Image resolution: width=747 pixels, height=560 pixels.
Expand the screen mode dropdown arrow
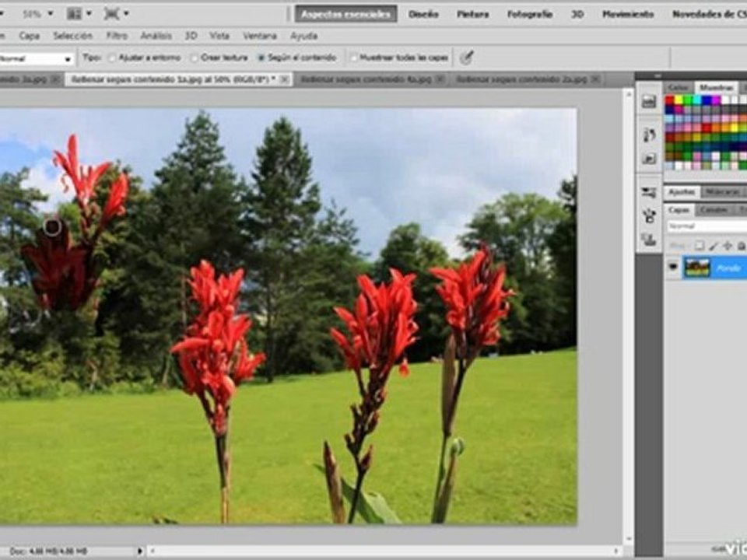[126, 14]
